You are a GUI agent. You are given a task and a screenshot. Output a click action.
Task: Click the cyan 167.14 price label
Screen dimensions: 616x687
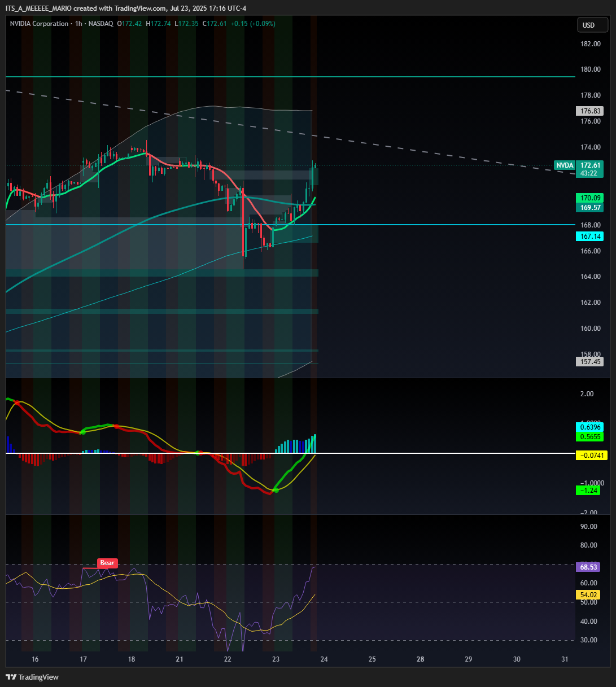(589, 236)
